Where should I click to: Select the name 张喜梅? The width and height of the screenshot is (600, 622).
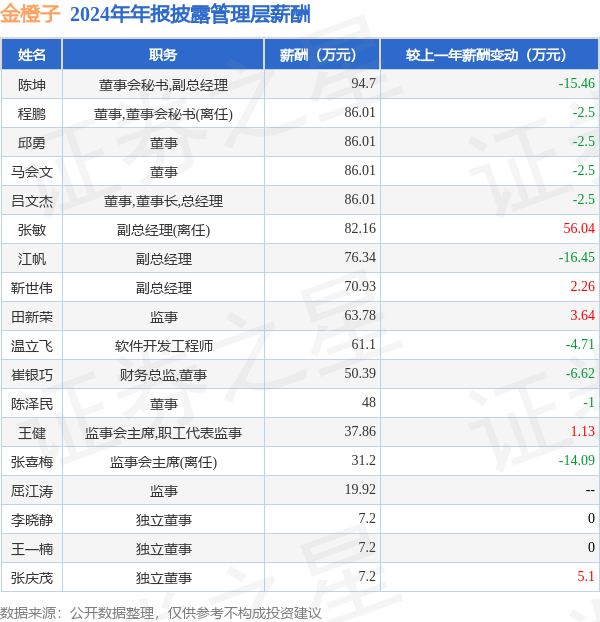(32, 462)
